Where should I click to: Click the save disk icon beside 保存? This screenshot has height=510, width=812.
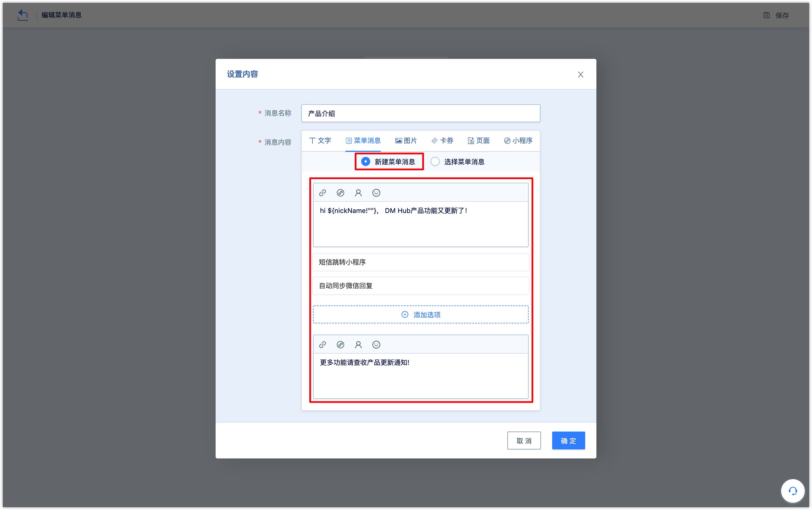pos(767,15)
